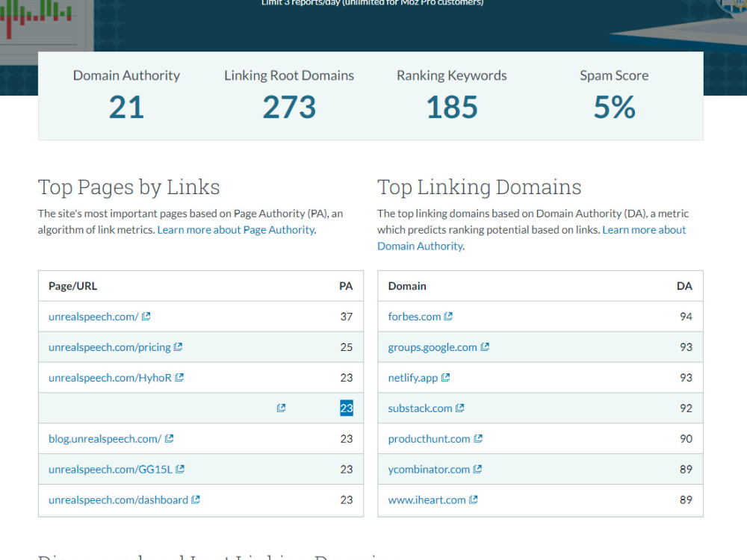This screenshot has height=560, width=747.
Task: Click the Top Linking Domains heading
Action: tap(480, 187)
